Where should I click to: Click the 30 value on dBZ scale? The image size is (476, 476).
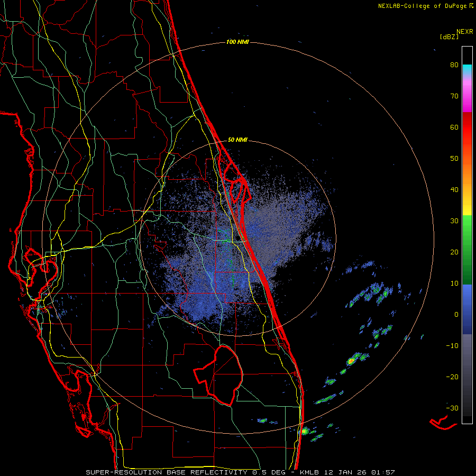coord(454,221)
